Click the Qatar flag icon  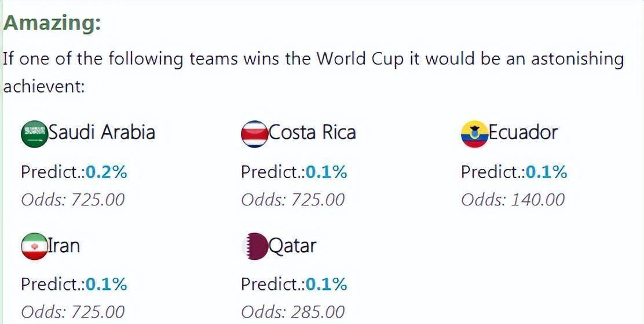pyautogui.click(x=255, y=246)
